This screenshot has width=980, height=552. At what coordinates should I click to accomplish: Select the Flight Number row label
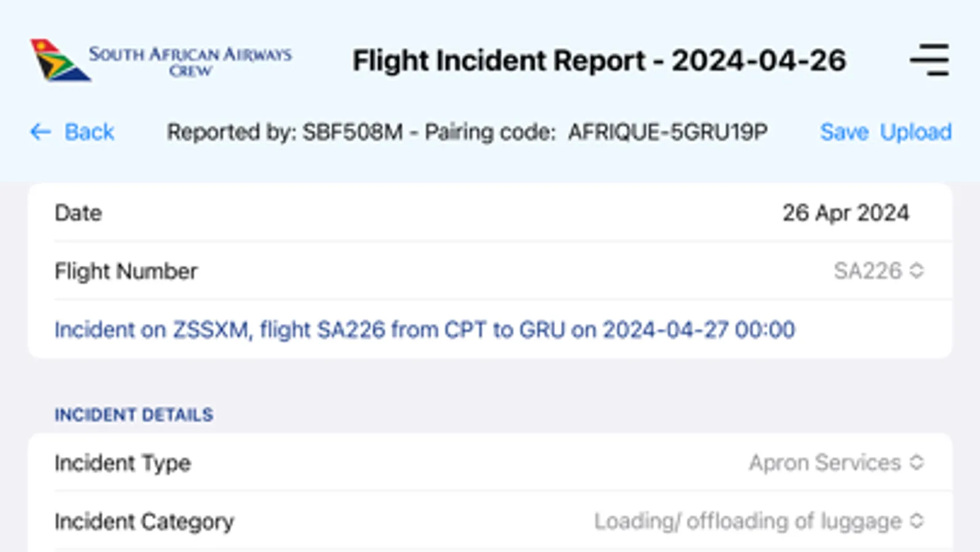[x=126, y=271]
